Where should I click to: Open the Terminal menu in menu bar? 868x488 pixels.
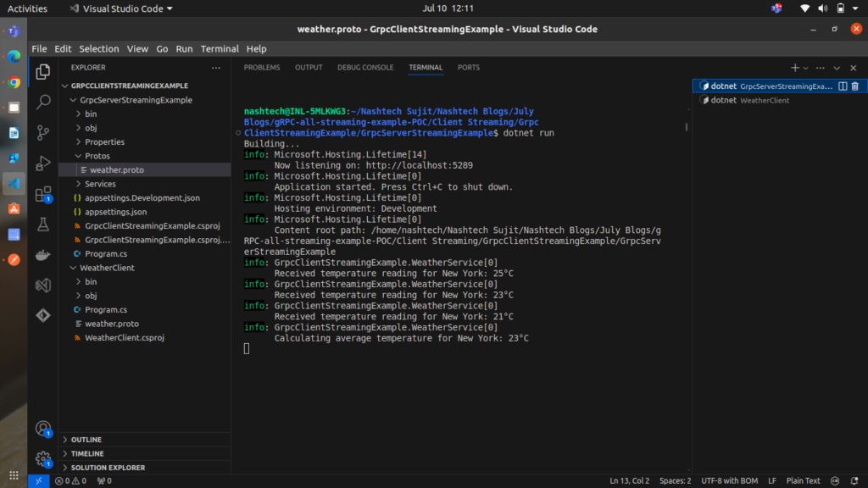pos(220,49)
